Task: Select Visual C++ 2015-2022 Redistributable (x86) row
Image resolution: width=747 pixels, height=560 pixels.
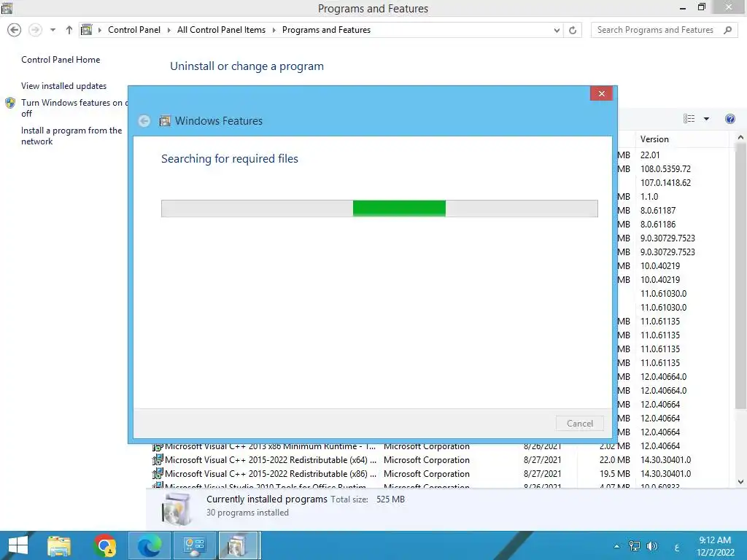Action: pos(440,474)
